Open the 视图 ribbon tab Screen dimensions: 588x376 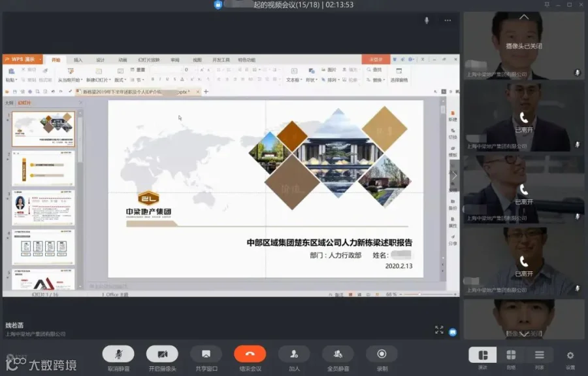(197, 60)
